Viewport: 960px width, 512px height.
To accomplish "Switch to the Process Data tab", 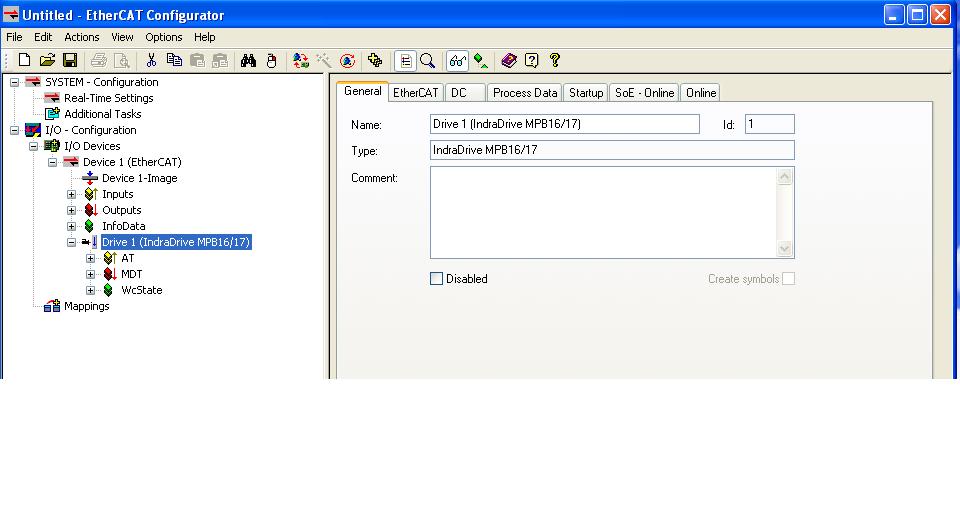I will (524, 93).
